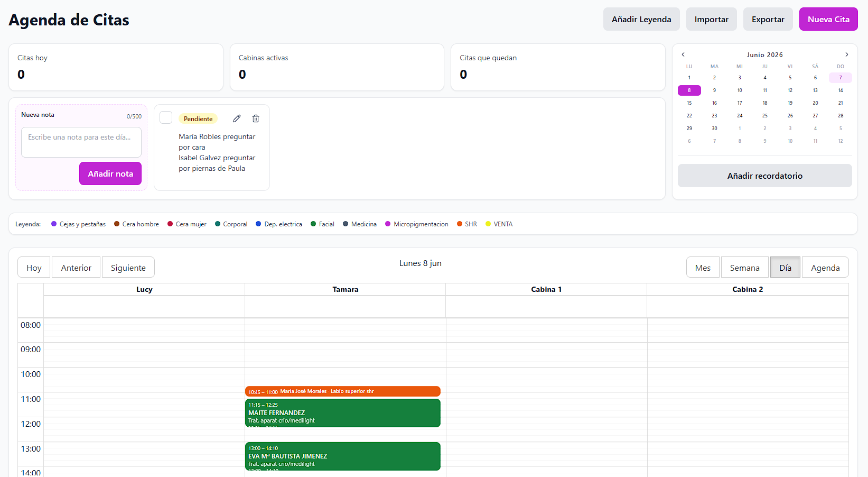
Task: Select June 19 in mini calendar
Action: click(x=790, y=103)
